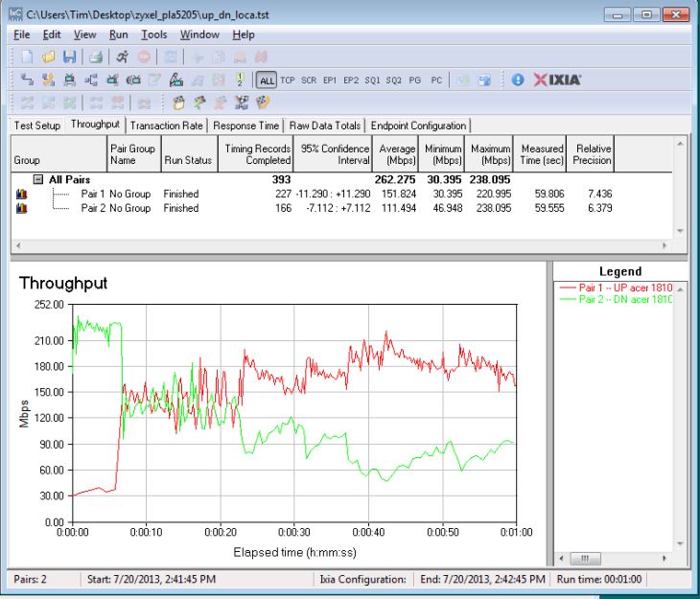Viewport: 700px width, 599px height.
Task: Toggle the PG filter button
Action: coord(415,81)
